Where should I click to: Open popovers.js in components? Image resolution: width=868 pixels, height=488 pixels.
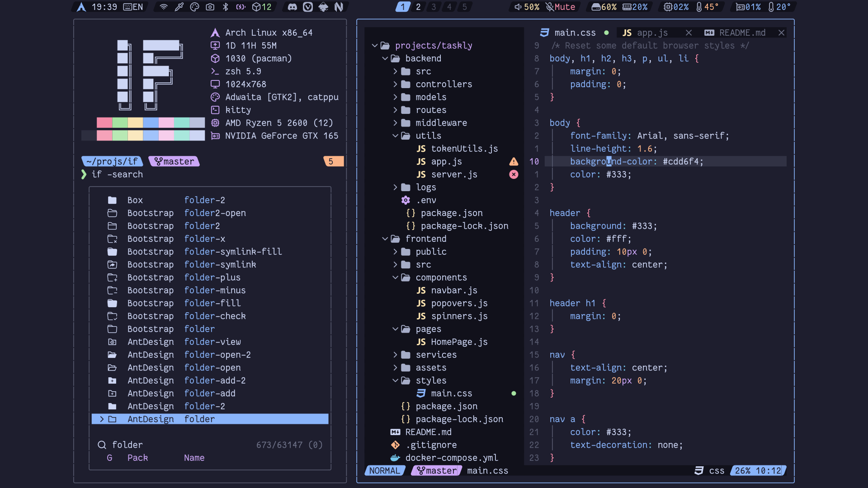tap(452, 303)
